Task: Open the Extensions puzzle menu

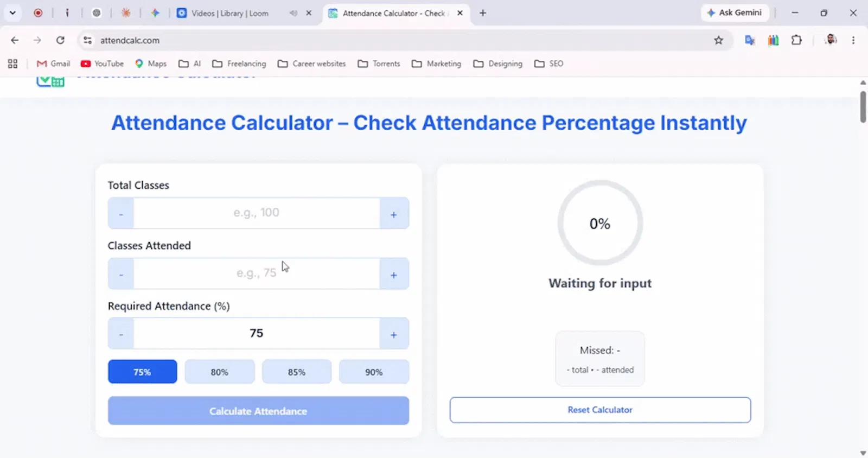Action: (x=796, y=40)
